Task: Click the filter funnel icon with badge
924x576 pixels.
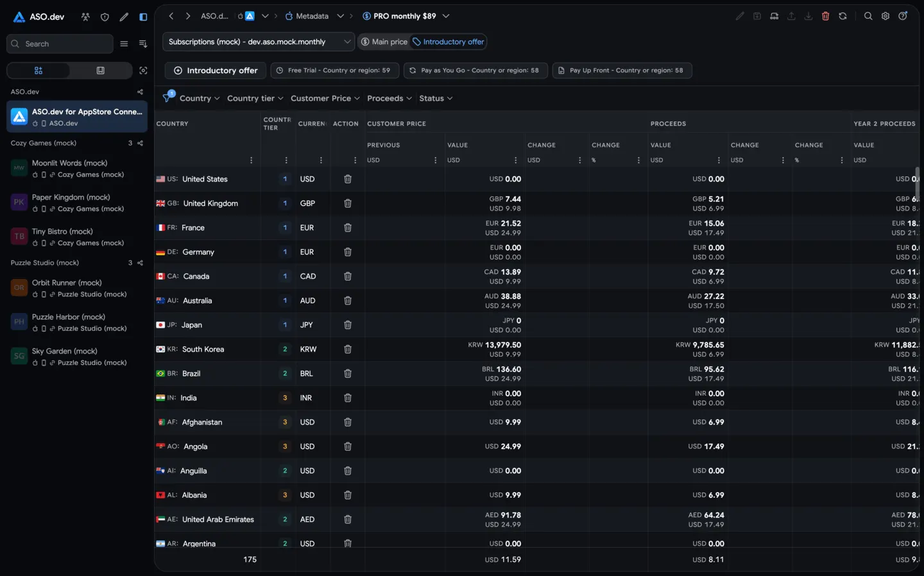Action: tap(168, 97)
